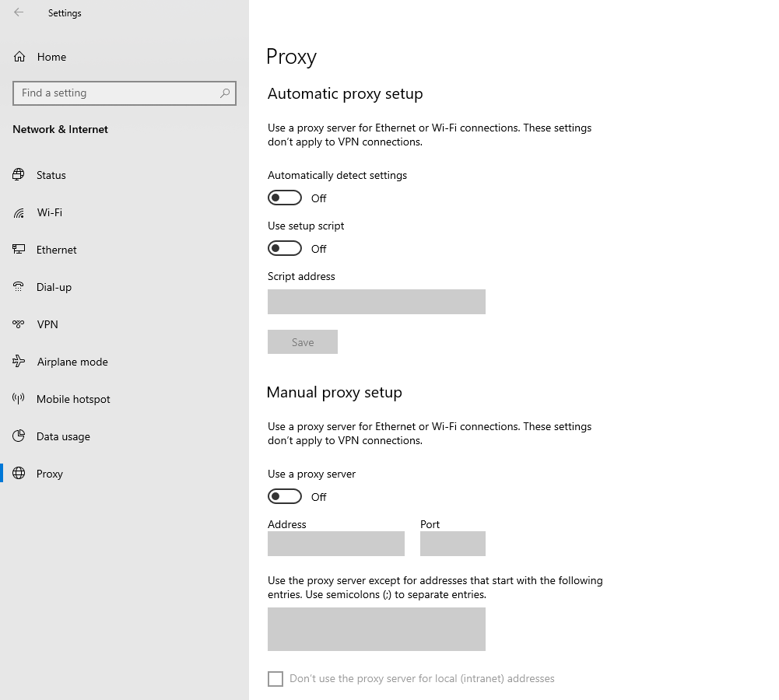This screenshot has height=700, width=779.
Task: Click the Save button
Action: 303,342
